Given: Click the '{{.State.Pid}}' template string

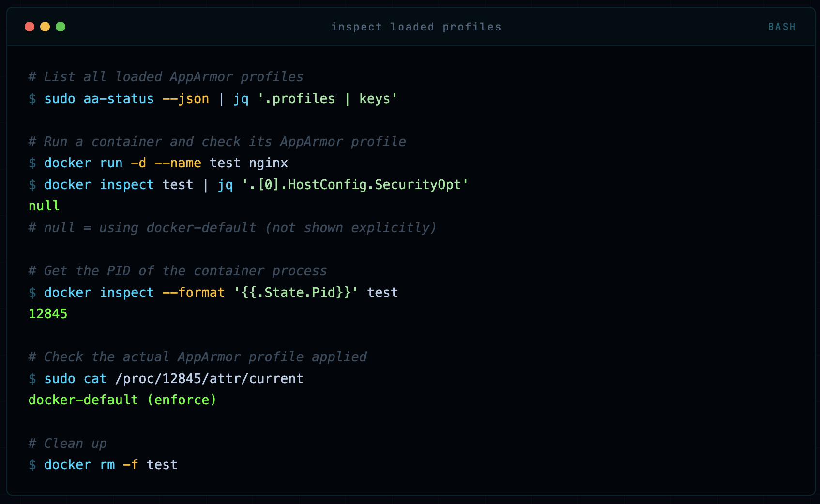Looking at the screenshot, I should coord(296,293).
